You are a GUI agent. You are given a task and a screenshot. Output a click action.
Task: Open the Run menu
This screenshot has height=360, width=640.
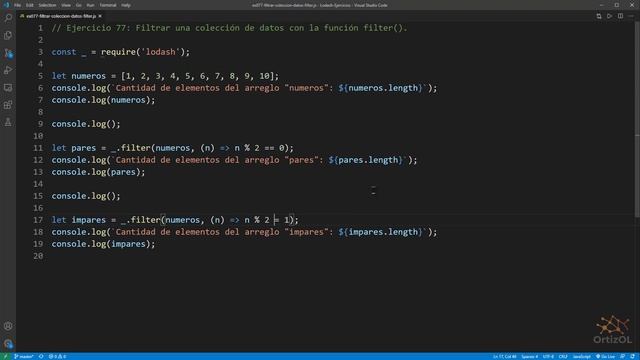90,5
